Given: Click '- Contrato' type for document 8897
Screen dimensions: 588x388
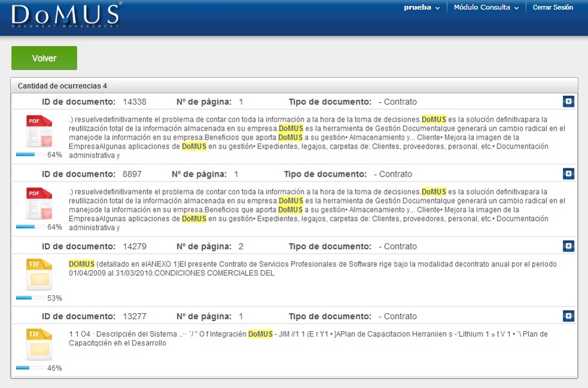Looking at the screenshot, I should pos(393,174).
